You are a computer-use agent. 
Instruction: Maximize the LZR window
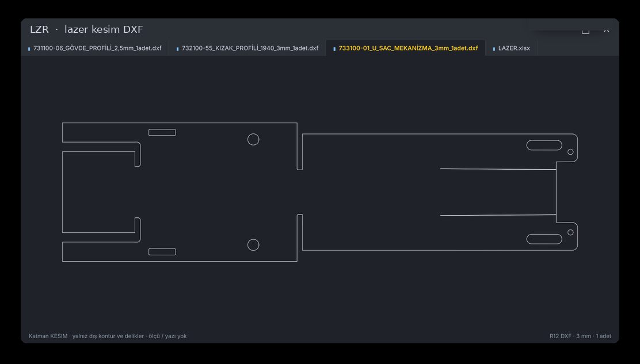(586, 30)
